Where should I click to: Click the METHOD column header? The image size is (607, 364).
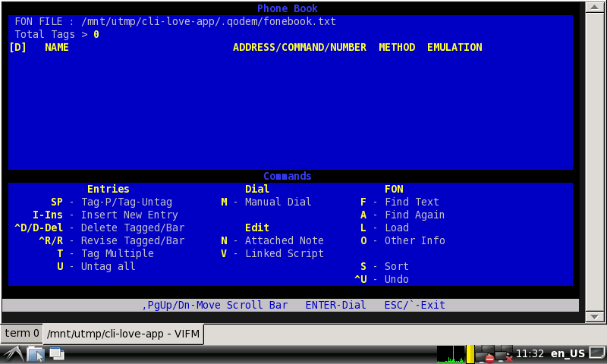(397, 47)
